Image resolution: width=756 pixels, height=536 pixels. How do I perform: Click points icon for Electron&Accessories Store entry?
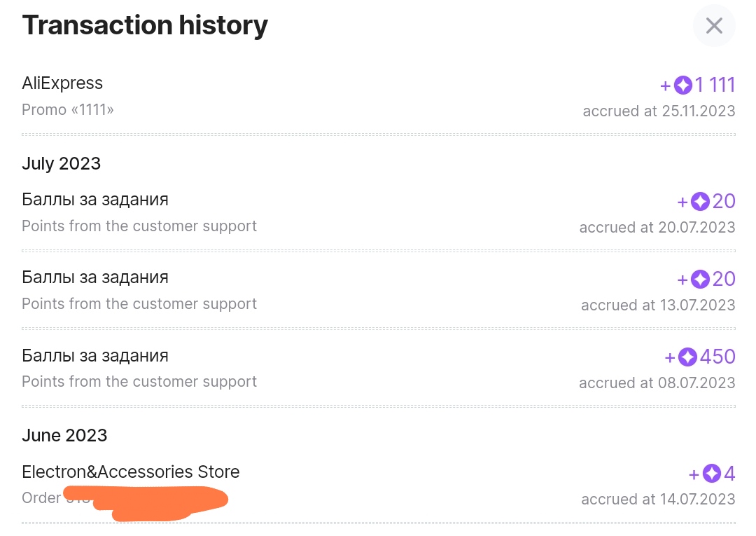coord(712,474)
